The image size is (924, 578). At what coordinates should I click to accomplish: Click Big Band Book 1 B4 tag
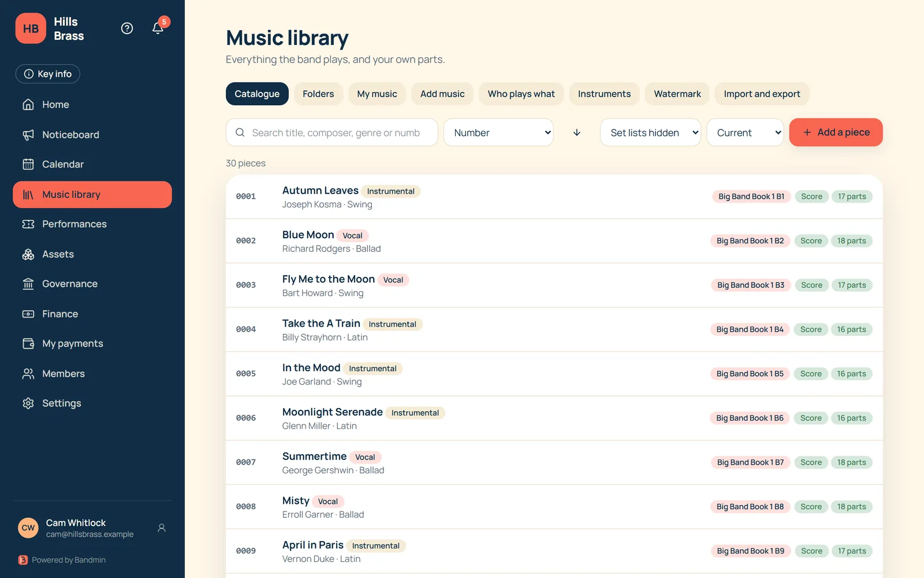750,329
